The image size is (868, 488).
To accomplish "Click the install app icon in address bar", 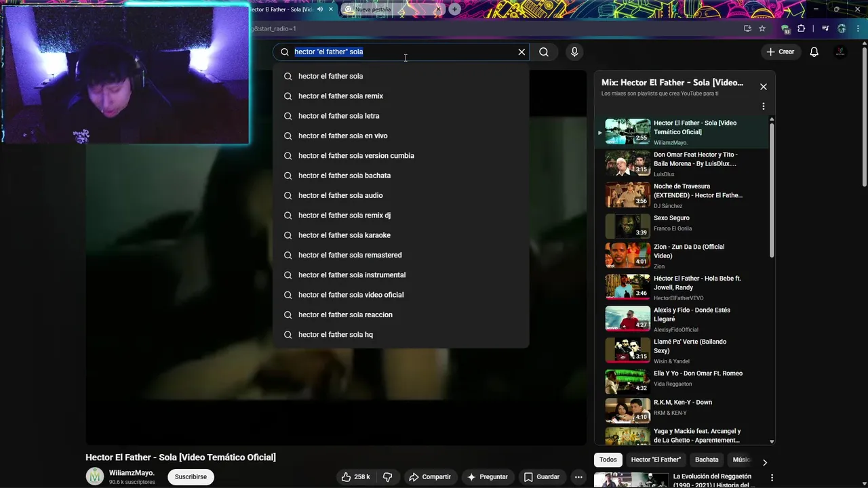I will tap(747, 28).
